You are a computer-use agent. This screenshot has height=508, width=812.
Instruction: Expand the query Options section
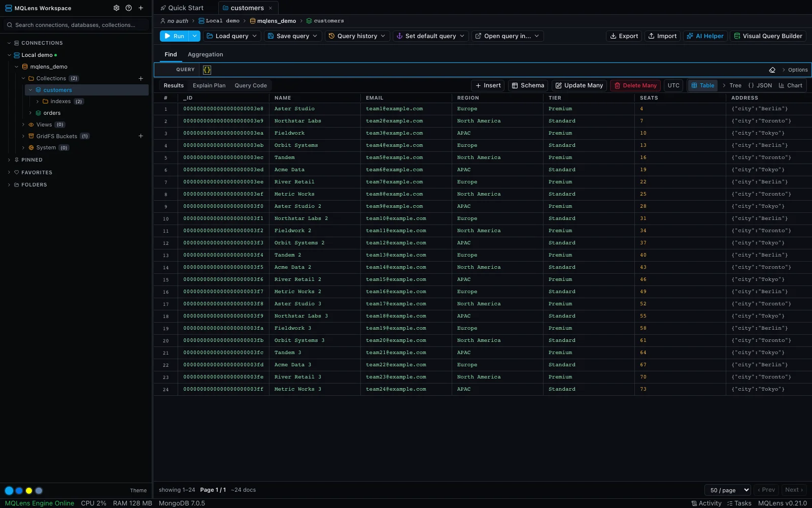(794, 70)
